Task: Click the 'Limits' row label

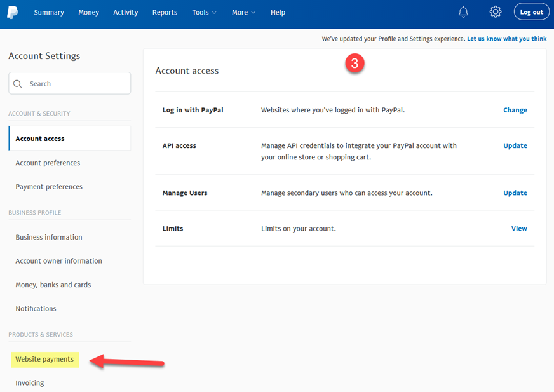Action: [173, 228]
